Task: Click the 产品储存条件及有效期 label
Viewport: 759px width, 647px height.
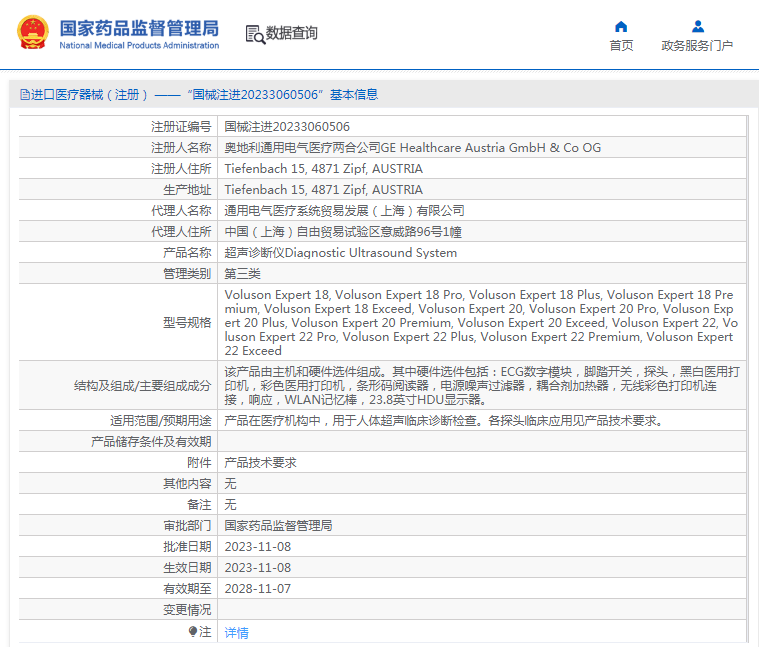Action: [151, 442]
